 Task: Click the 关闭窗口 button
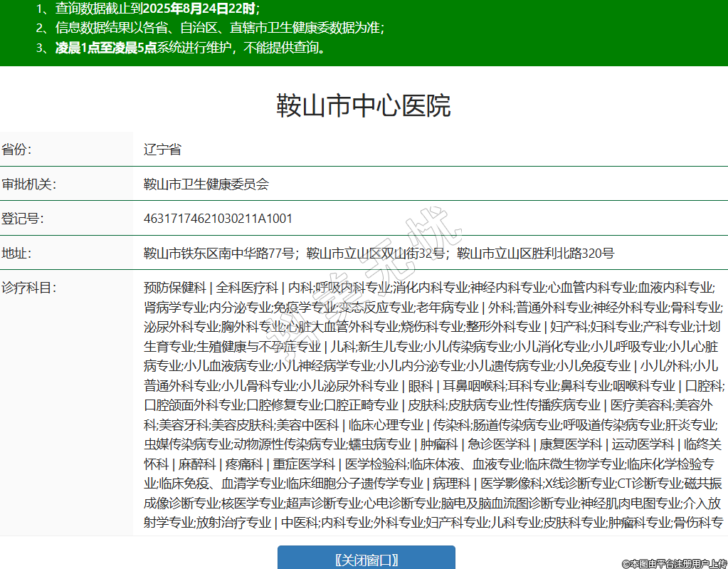pyautogui.click(x=366, y=559)
